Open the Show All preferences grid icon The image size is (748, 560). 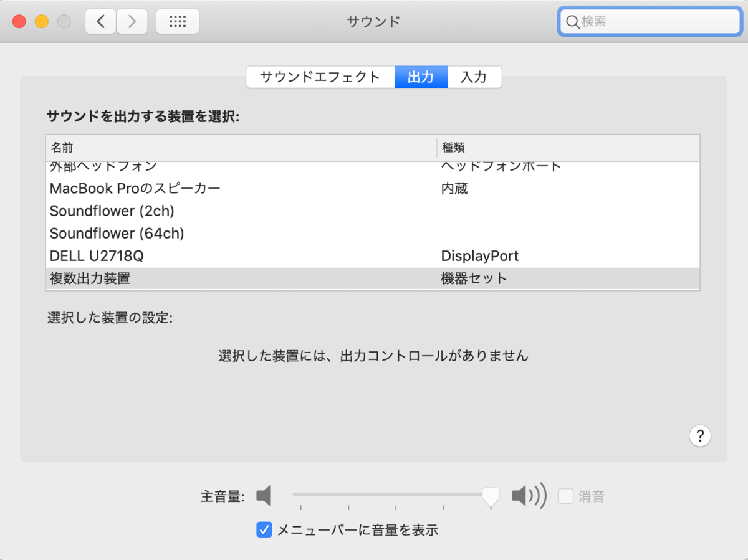click(x=177, y=21)
